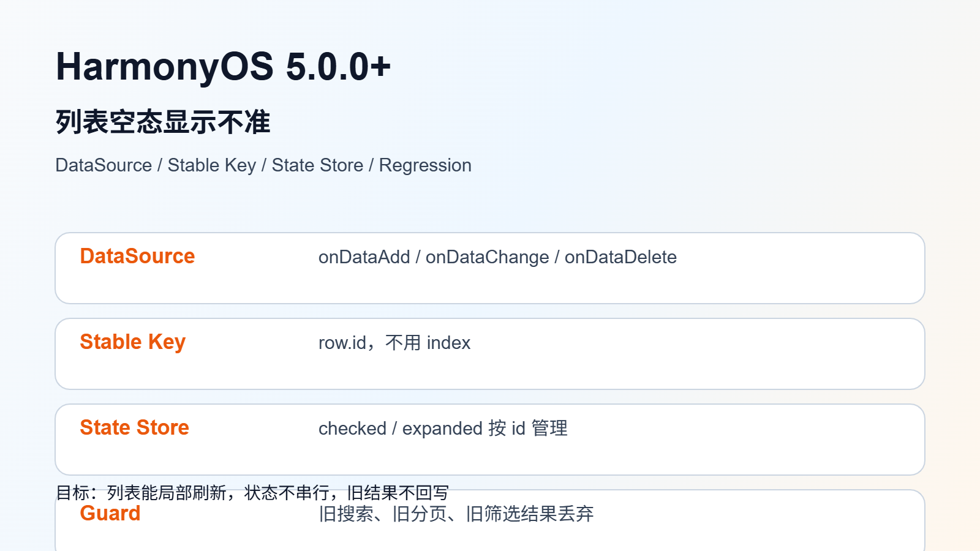Click the 目标：列表能局部刷新 footer line

(x=252, y=492)
